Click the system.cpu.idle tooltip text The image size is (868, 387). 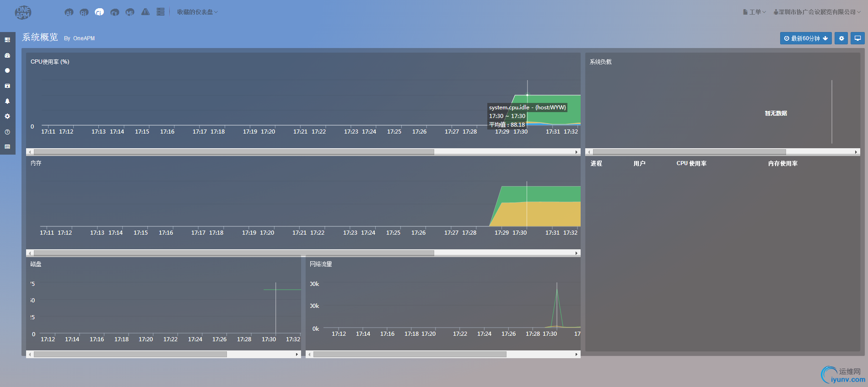[528, 107]
